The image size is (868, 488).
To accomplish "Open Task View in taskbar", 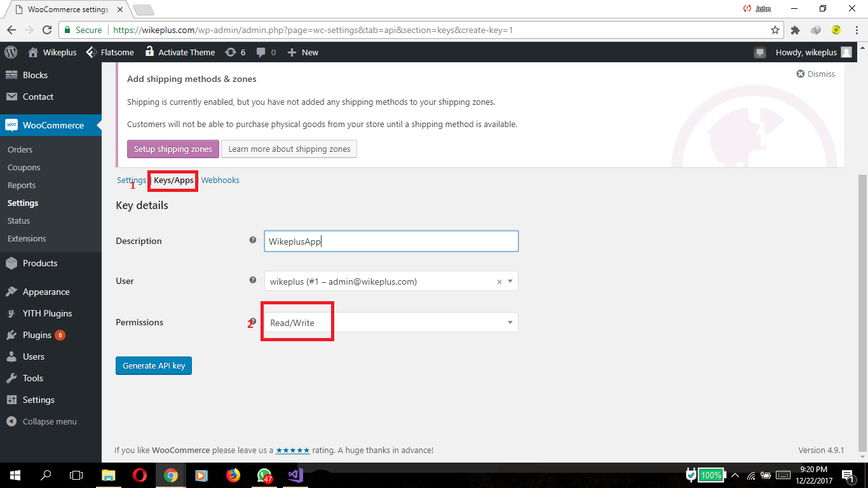I will (76, 475).
